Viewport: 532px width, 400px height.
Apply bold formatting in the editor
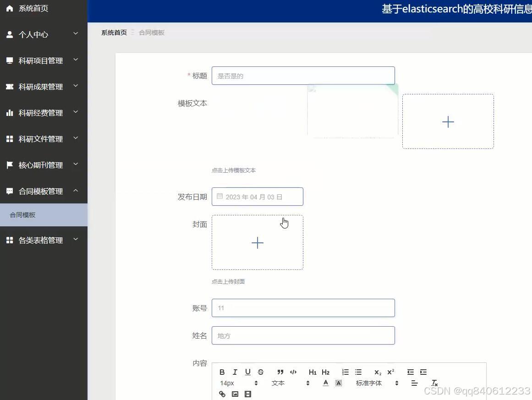pyautogui.click(x=222, y=372)
